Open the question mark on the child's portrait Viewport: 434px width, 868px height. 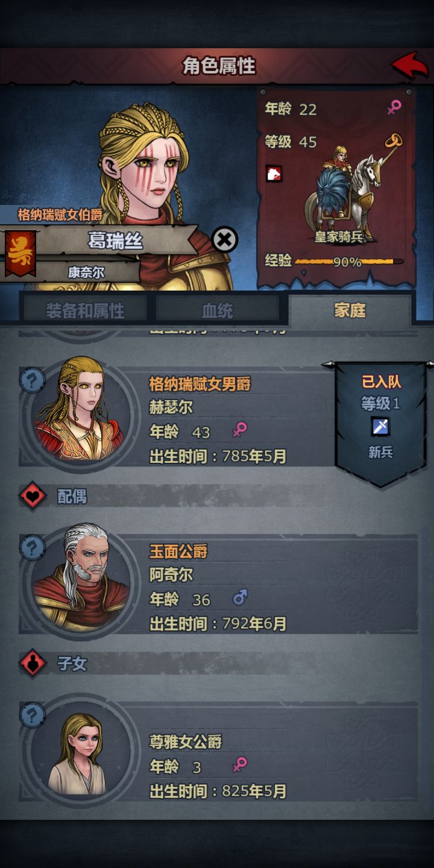33,715
